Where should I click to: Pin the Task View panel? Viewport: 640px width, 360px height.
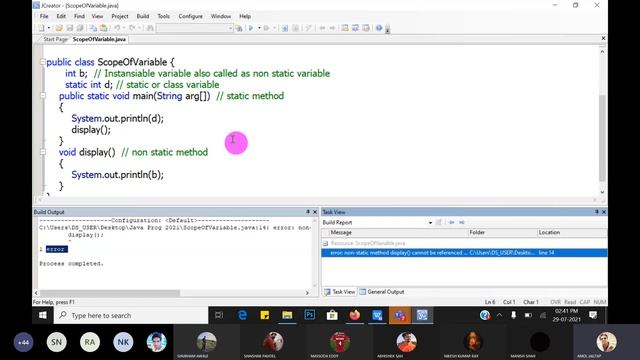coord(597,212)
